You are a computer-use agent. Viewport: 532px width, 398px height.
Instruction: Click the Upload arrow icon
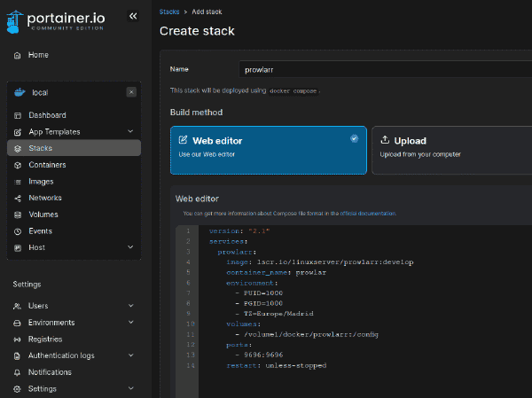pos(385,140)
